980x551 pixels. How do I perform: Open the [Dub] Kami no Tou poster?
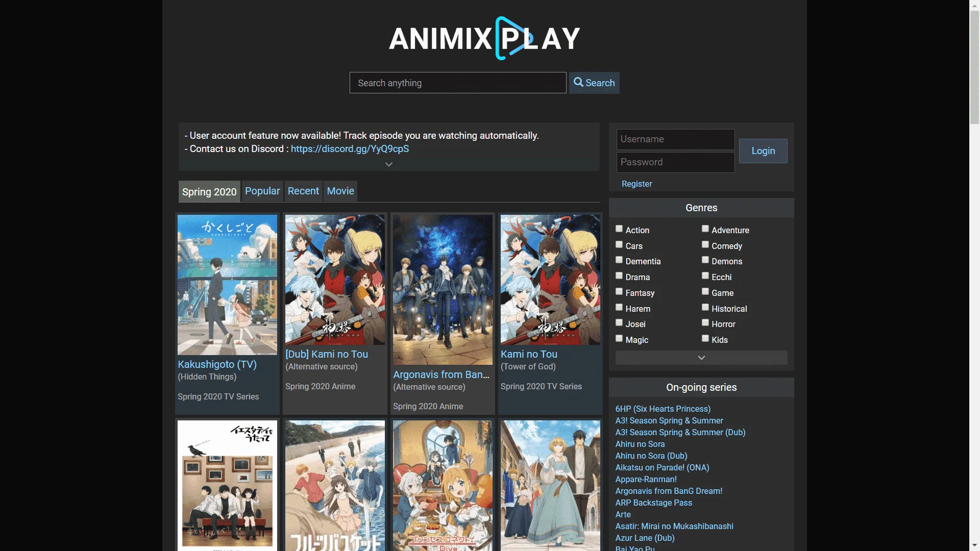[335, 280]
